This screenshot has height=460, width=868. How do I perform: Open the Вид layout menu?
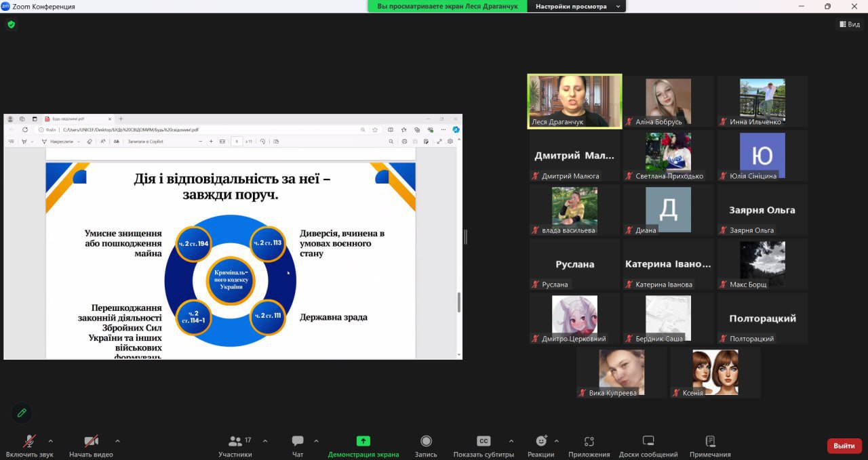(850, 24)
